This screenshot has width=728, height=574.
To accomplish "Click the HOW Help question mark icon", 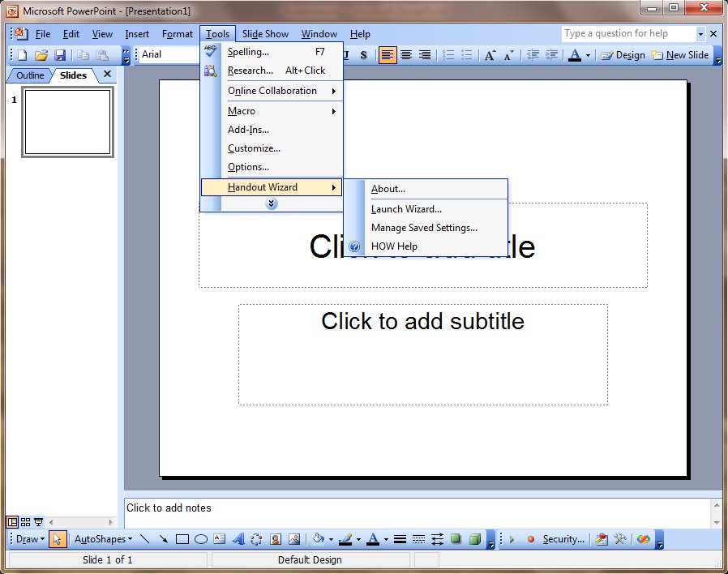I will [x=354, y=246].
